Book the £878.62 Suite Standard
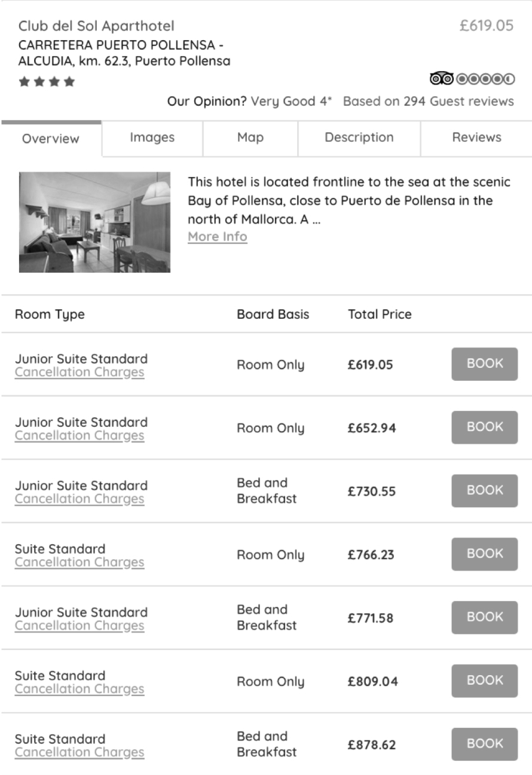 click(x=484, y=744)
